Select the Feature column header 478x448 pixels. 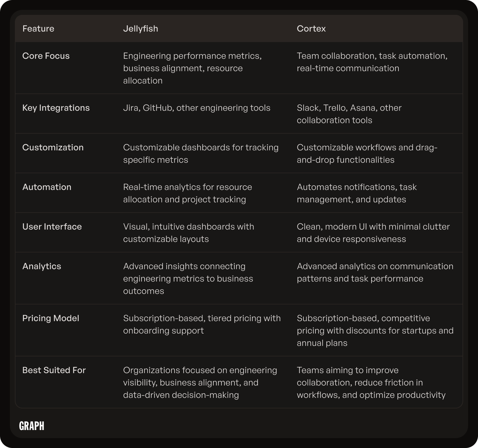[38, 29]
